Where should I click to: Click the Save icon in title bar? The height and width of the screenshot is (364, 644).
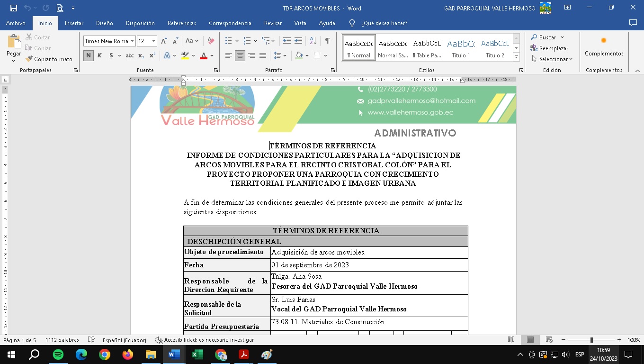click(13, 8)
